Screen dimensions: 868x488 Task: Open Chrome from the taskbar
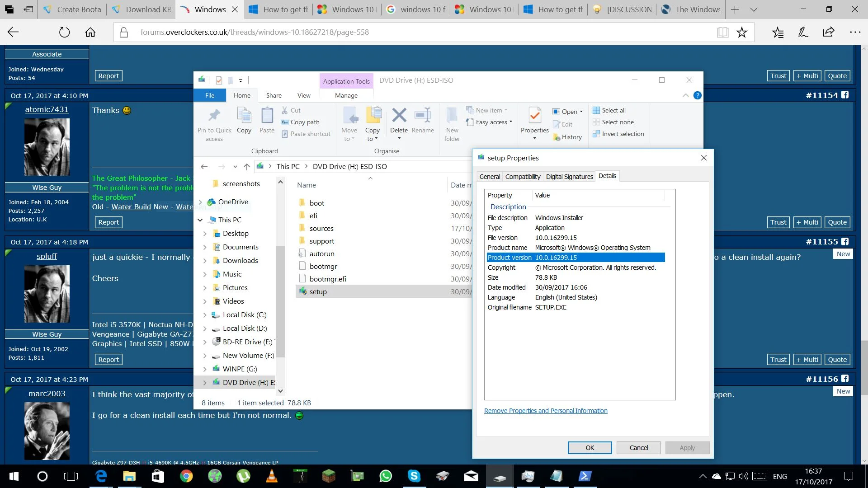(186, 476)
